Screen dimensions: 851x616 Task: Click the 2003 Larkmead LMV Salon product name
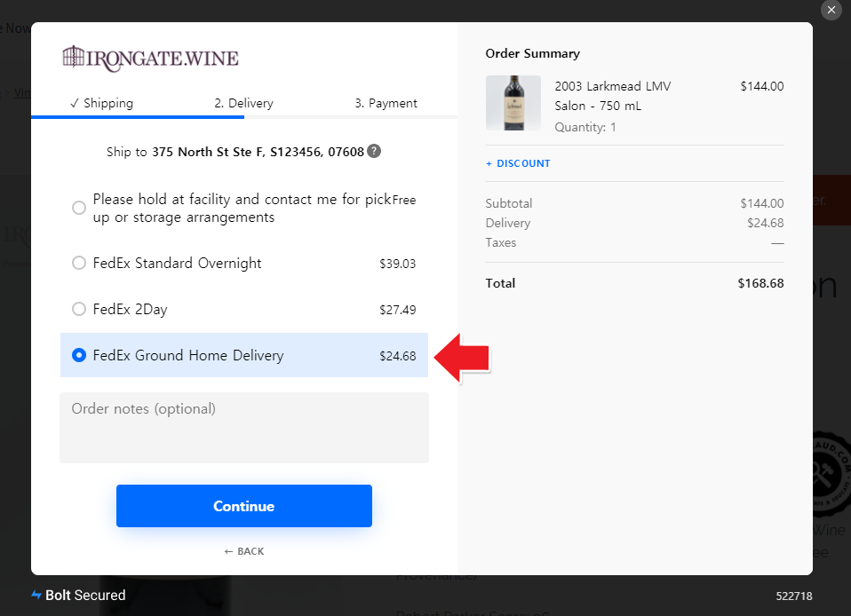pos(613,96)
